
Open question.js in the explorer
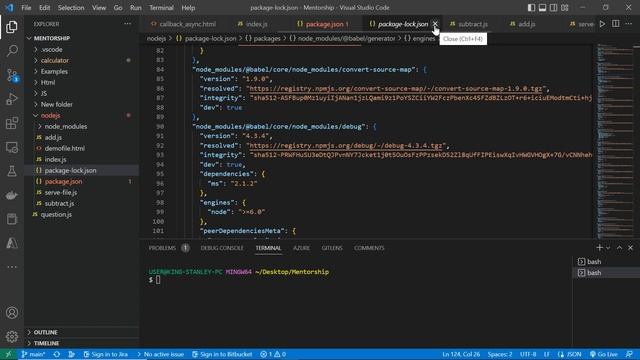pos(82,215)
